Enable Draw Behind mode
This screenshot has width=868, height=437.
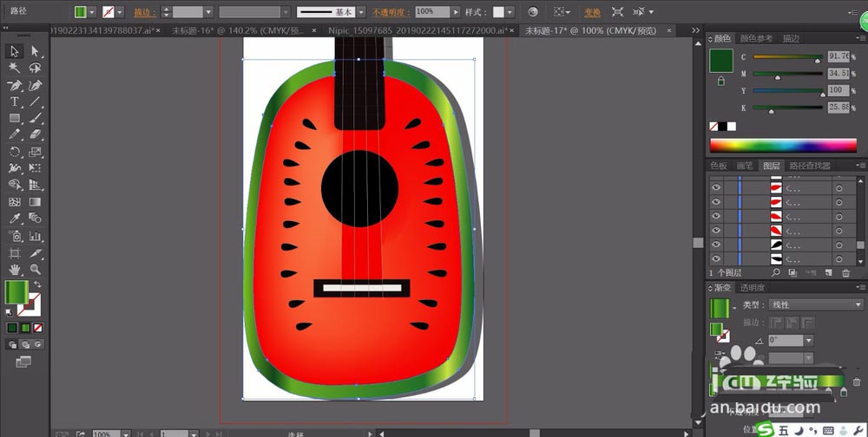[x=25, y=344]
